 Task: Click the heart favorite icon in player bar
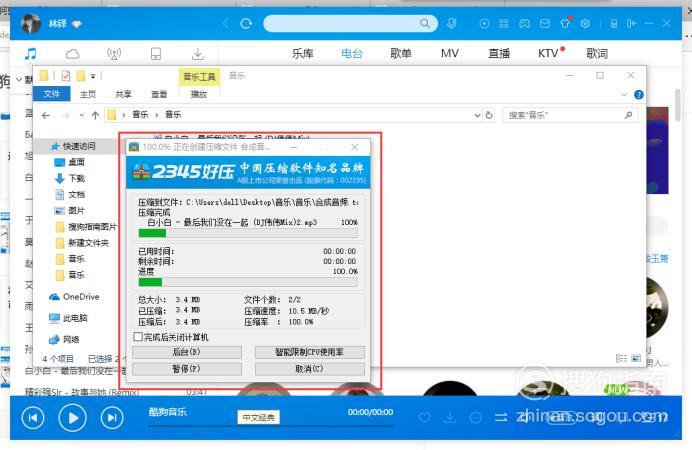click(x=425, y=417)
